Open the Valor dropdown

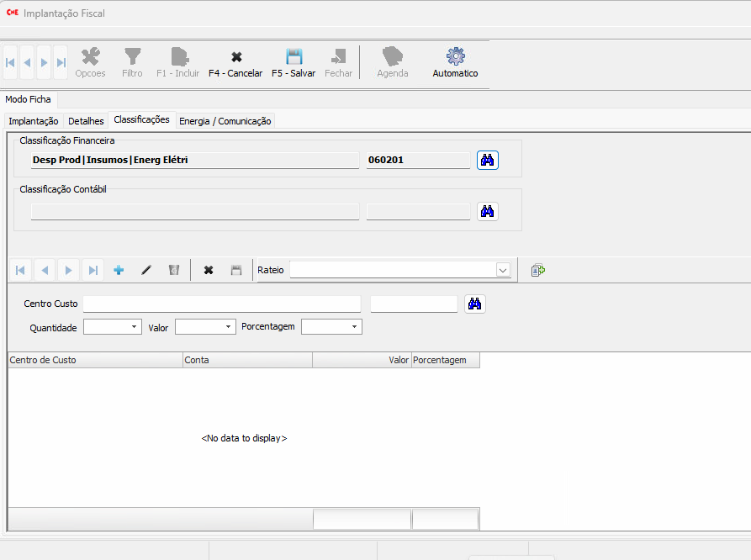[x=228, y=327]
